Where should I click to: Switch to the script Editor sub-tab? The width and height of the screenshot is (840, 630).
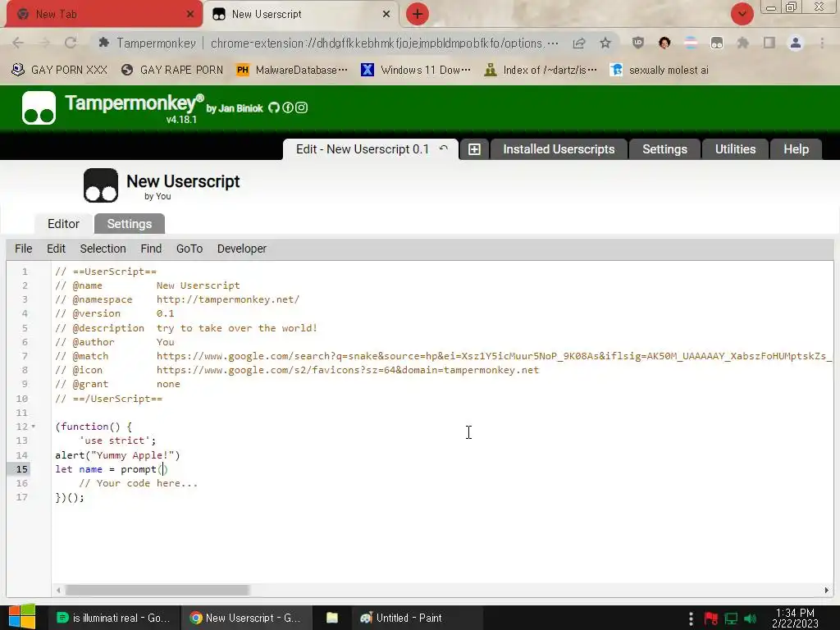click(63, 224)
